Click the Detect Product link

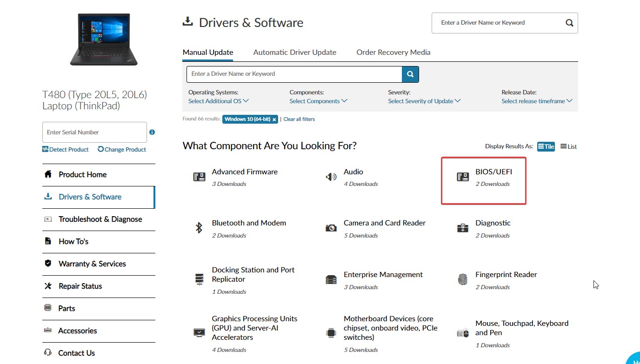point(66,150)
